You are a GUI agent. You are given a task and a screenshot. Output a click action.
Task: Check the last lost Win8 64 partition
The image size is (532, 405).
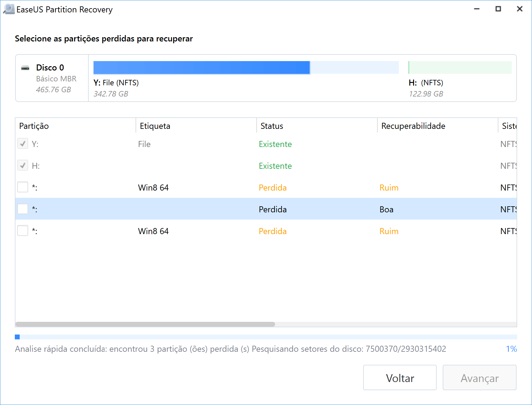pos(23,231)
